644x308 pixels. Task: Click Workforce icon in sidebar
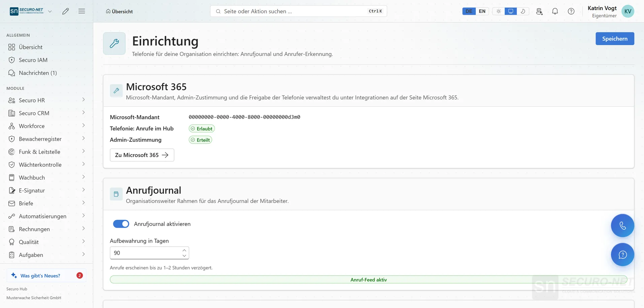click(12, 126)
